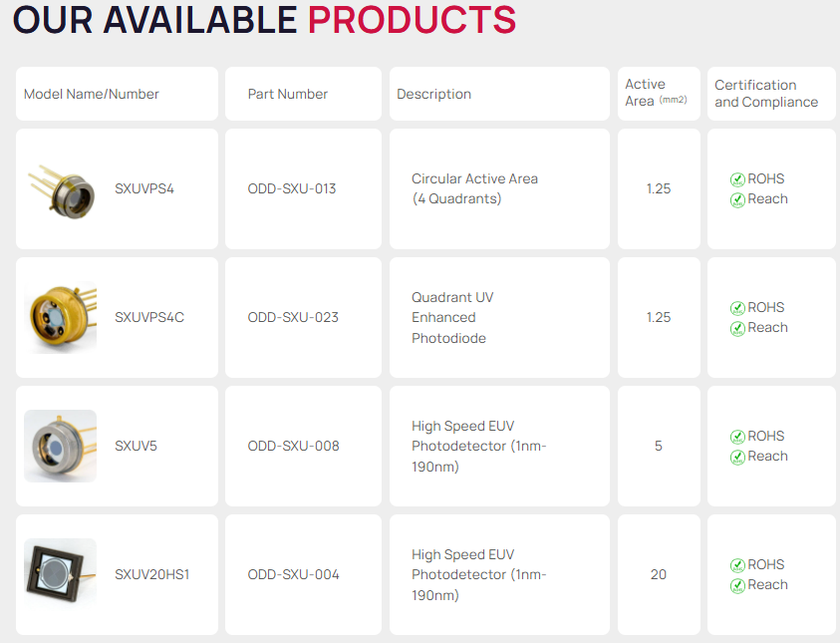The height and width of the screenshot is (643, 840).
Task: Click the Reach check icon for SXUV5
Action: click(x=737, y=458)
